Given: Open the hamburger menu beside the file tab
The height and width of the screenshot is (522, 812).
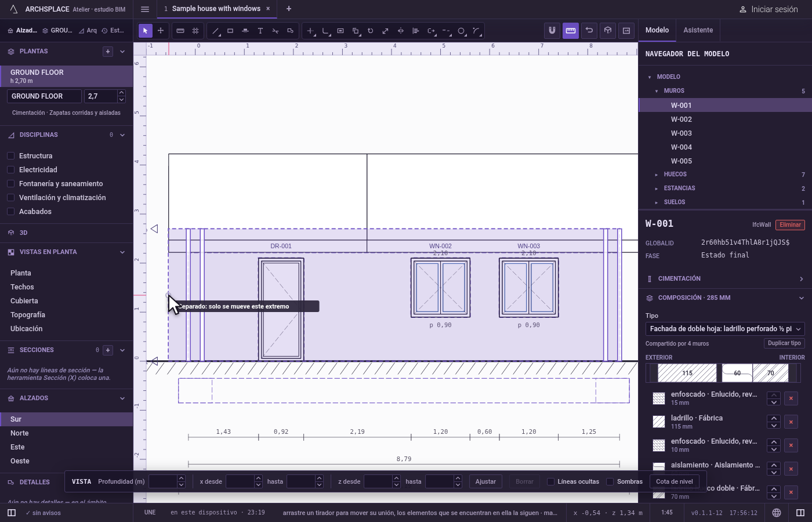Looking at the screenshot, I should 145,9.
